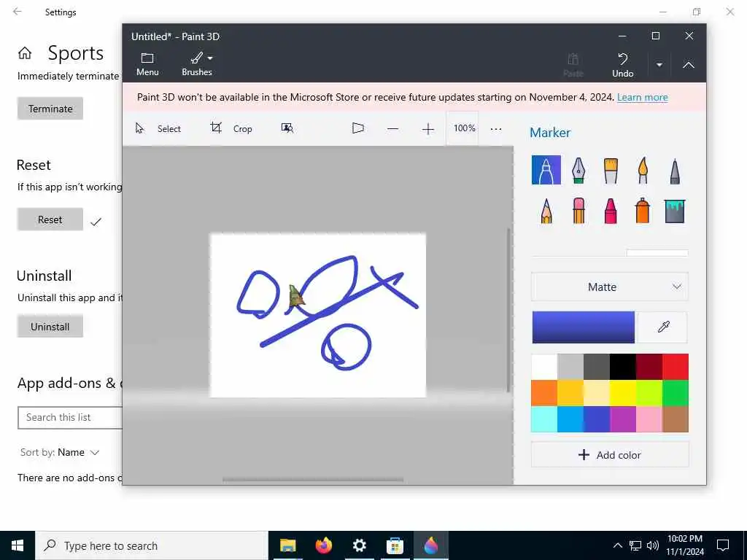Expand the dropdown arrow next to Undo
Image resolution: width=747 pixels, height=560 pixels.
click(x=659, y=65)
